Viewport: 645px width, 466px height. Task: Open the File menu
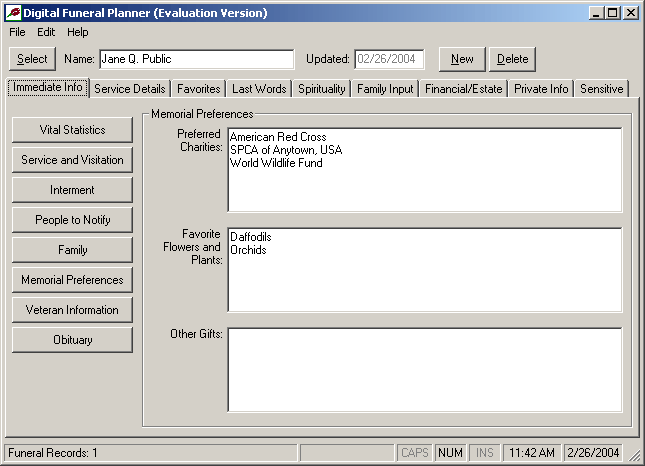(17, 32)
